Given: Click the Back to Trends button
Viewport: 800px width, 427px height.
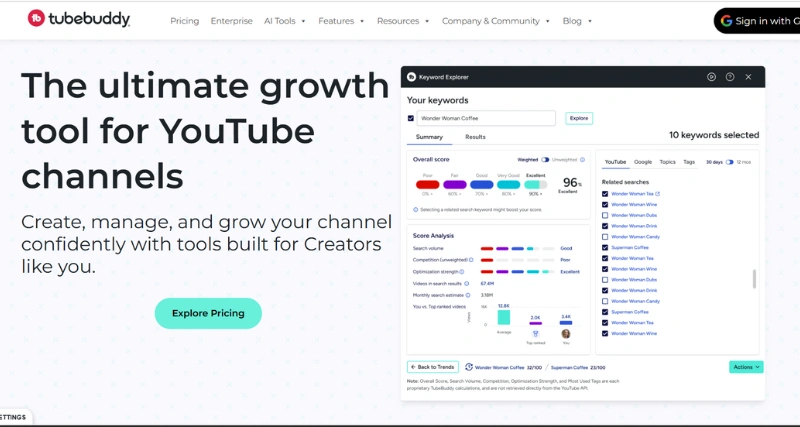Looking at the screenshot, I should 433,367.
